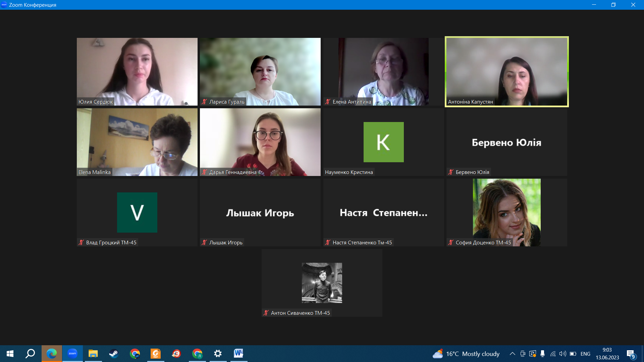Select Дарья Геннадиевна's video tile
The width and height of the screenshot is (644, 362).
260,142
